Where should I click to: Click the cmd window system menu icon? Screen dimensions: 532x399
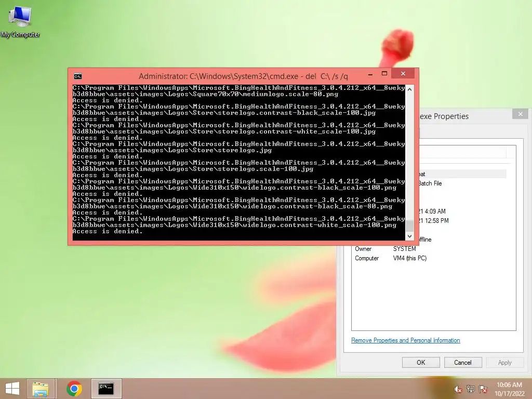[78, 76]
